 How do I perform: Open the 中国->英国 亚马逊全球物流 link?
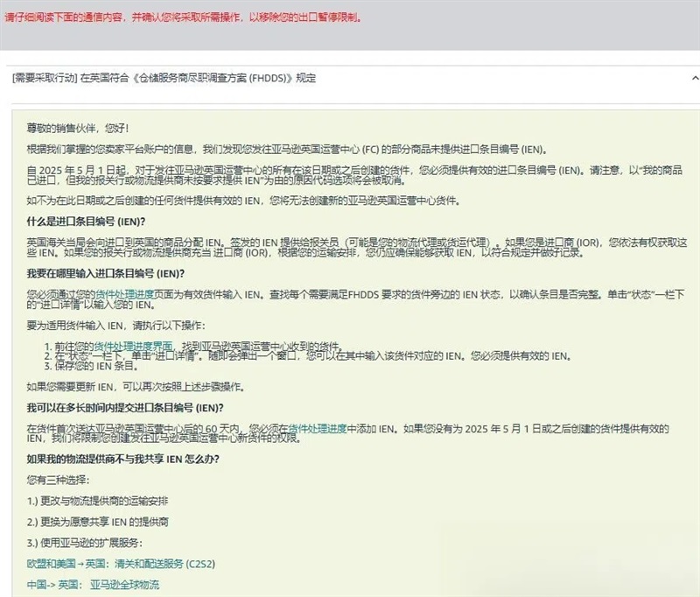94,584
